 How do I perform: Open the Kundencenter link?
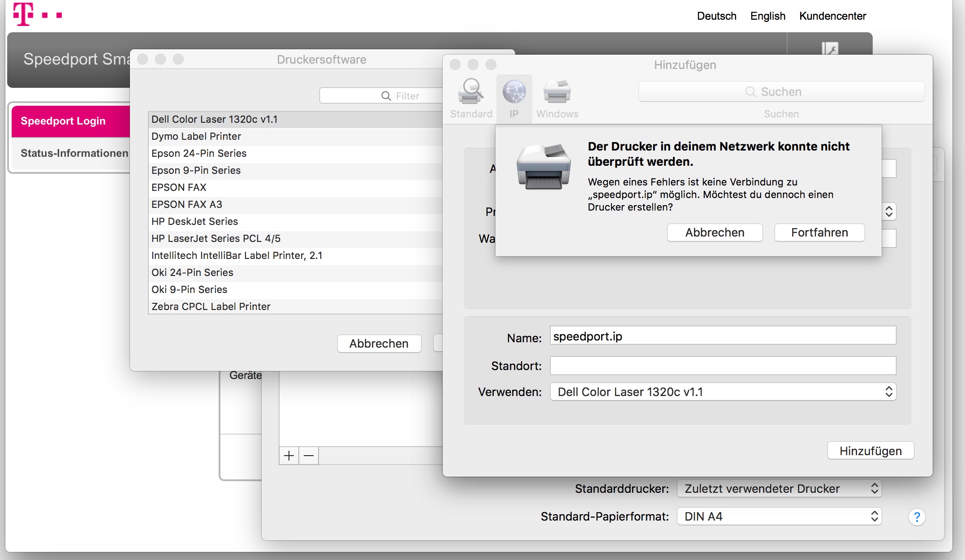click(833, 16)
